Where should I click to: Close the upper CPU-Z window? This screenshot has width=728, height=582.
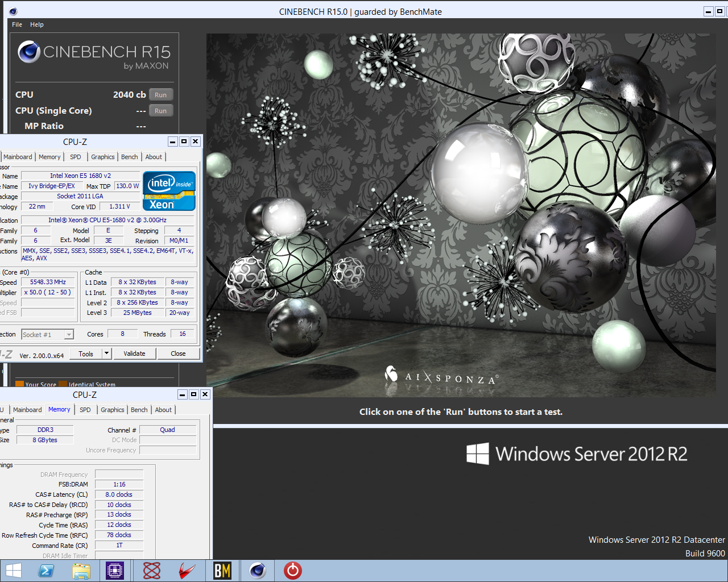click(x=195, y=142)
